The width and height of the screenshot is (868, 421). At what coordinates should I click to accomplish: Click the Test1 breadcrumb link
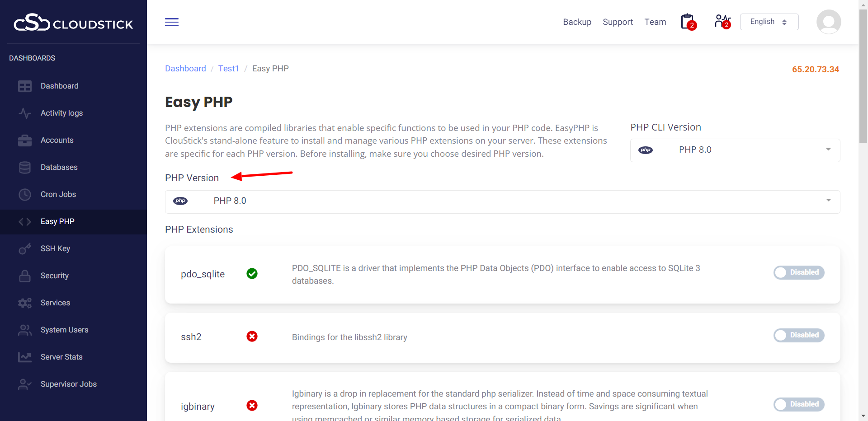click(x=228, y=69)
